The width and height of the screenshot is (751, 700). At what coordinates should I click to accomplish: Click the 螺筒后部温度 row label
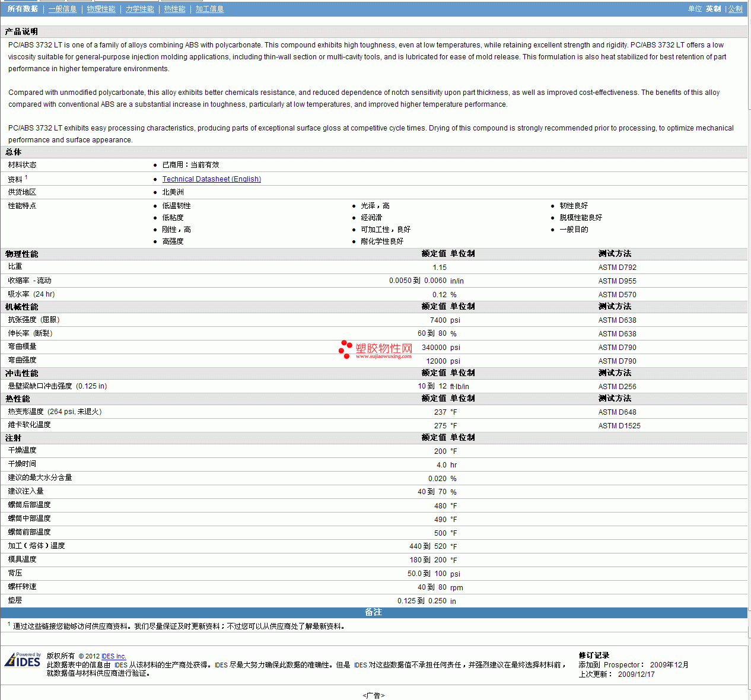coord(30,505)
